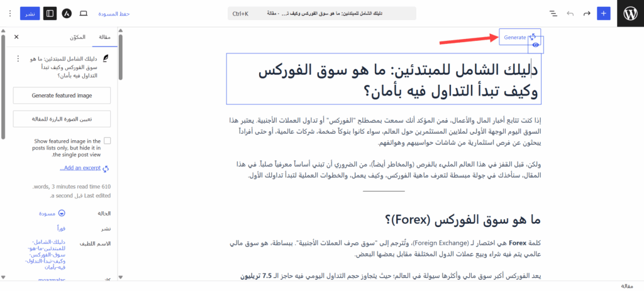Click the undo arrow icon
The image size is (644, 291).
coord(570,13)
